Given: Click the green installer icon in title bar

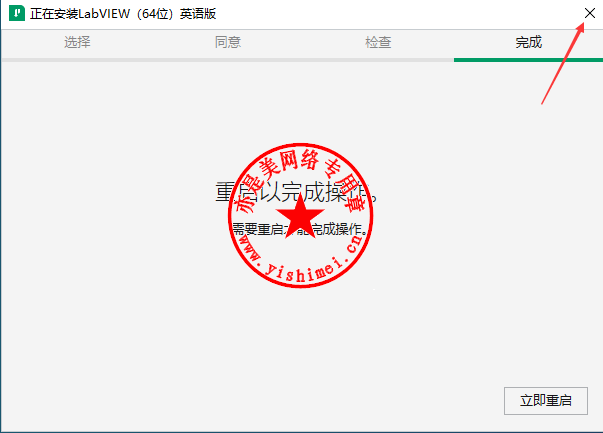Looking at the screenshot, I should point(17,13).
